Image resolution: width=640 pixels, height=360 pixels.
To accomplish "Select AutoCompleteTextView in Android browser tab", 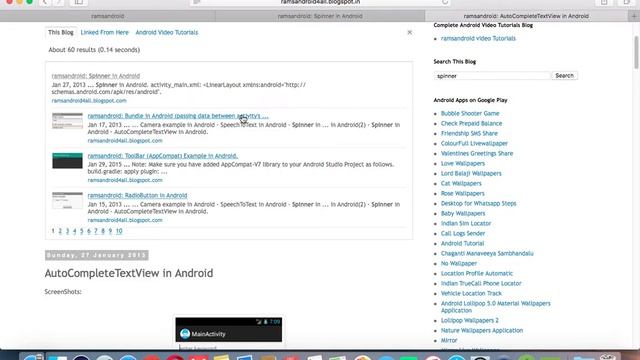I will point(526,16).
